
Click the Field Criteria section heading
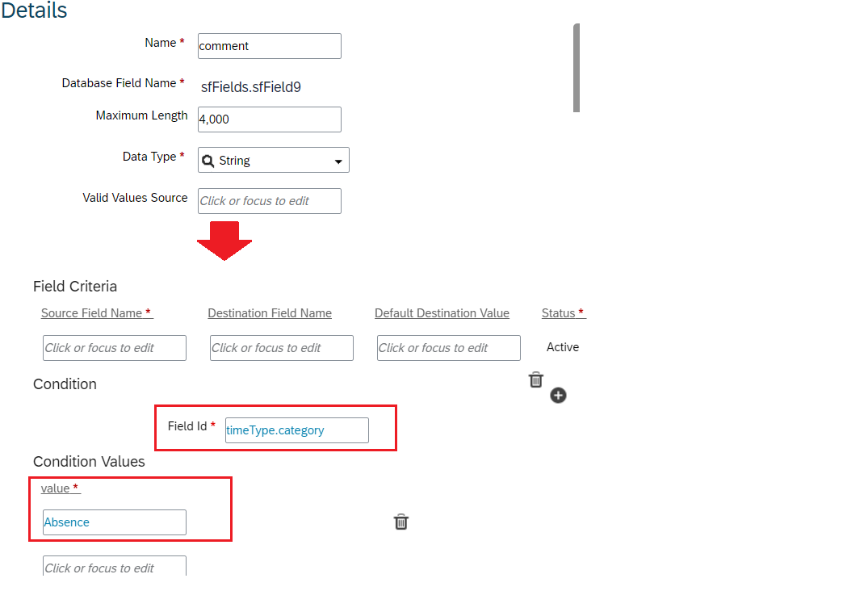pos(75,286)
